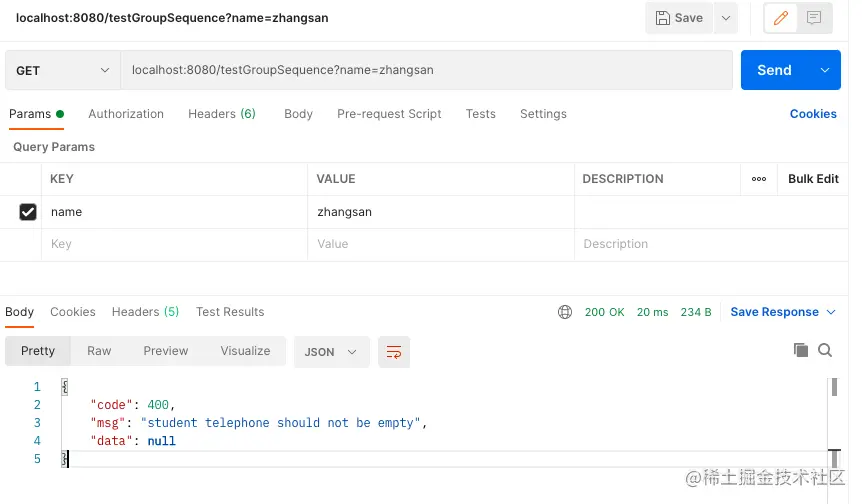Click the "code": 400 line

point(132,405)
